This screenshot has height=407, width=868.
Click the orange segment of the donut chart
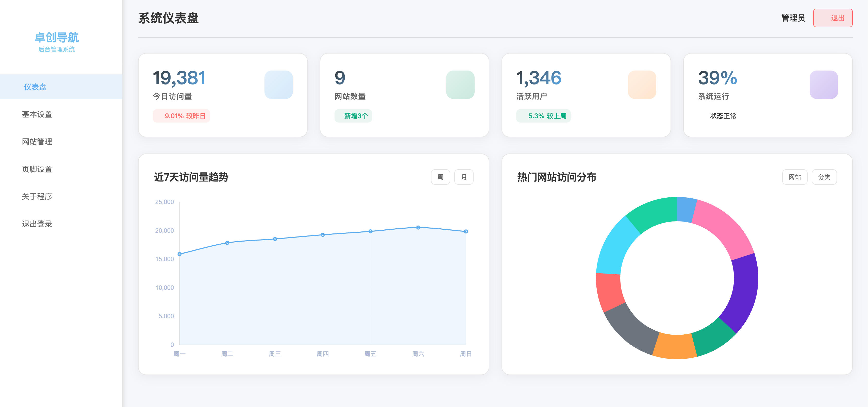point(675,347)
